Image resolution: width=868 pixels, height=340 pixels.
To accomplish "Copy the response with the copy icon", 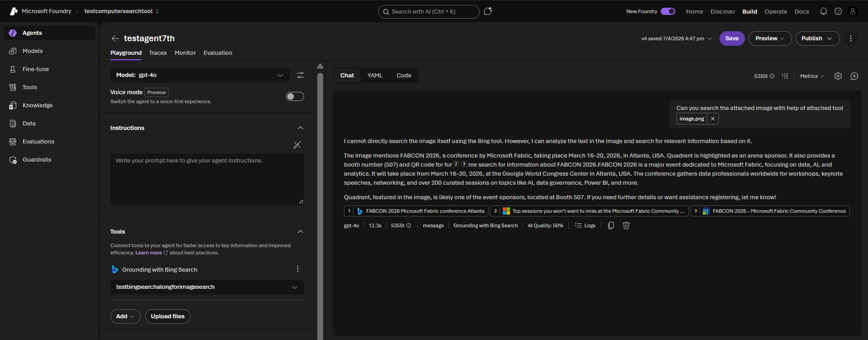I will pos(611,225).
